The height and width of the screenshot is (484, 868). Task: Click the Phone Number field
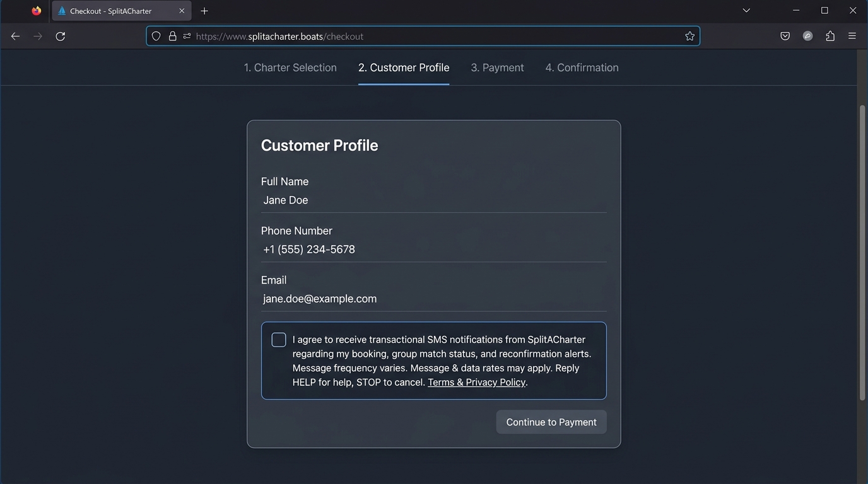[434, 250]
